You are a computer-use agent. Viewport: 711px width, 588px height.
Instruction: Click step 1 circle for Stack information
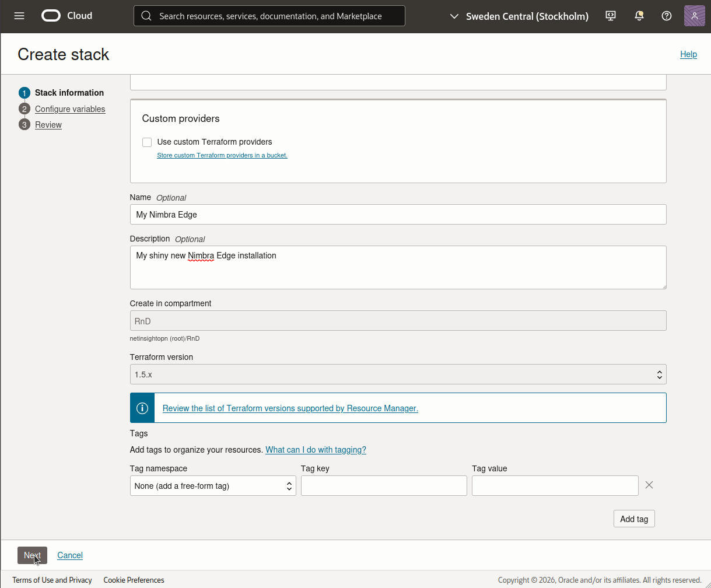point(24,93)
